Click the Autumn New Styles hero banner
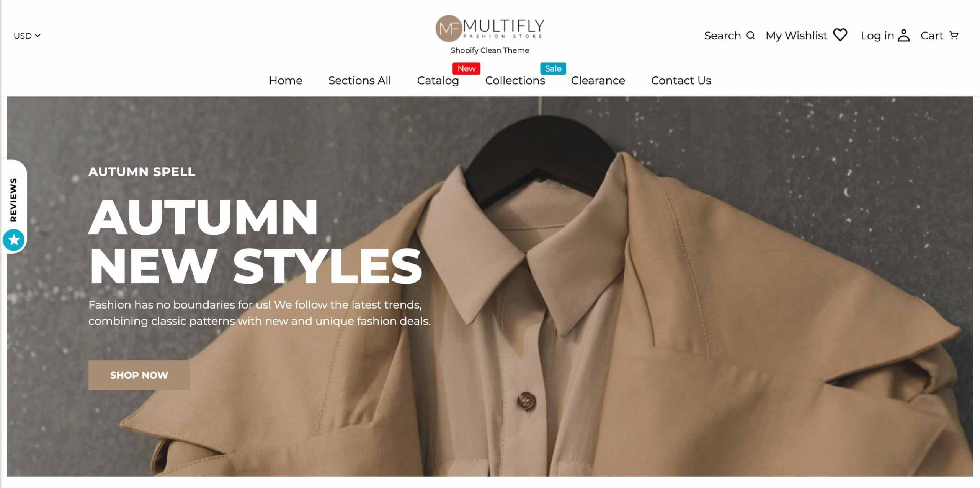 [490, 286]
